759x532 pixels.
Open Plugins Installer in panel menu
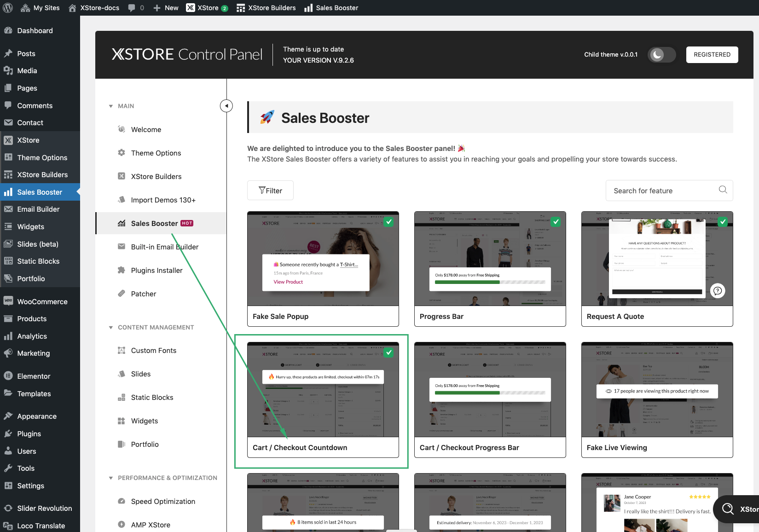[161, 270]
